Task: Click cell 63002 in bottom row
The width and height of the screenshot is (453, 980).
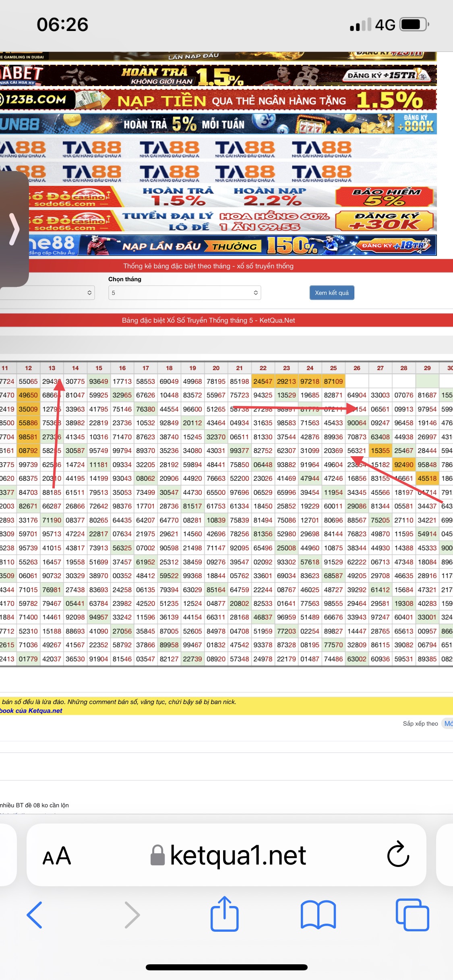Action: coord(357,659)
